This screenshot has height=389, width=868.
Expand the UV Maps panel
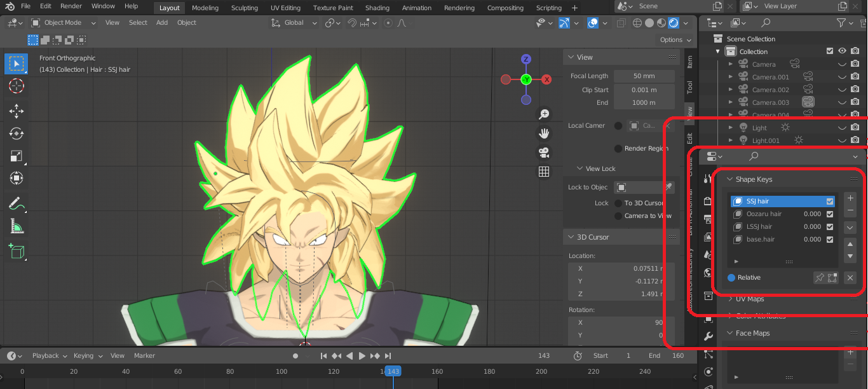[x=731, y=299]
